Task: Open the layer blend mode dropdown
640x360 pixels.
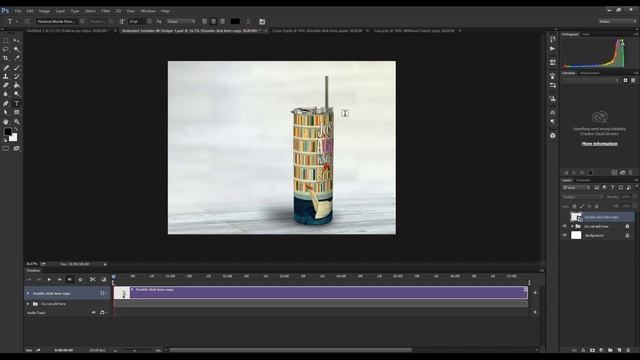Action: [582, 197]
